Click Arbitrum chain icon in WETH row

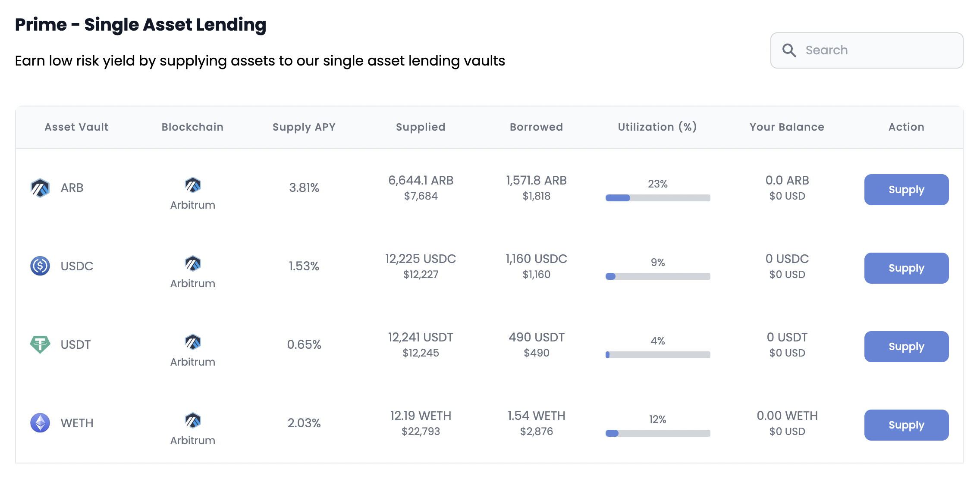point(192,421)
